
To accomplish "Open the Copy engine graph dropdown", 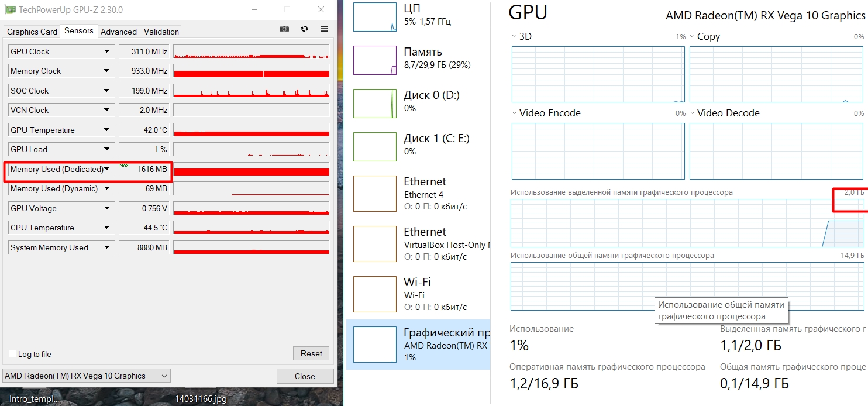I will tap(692, 36).
